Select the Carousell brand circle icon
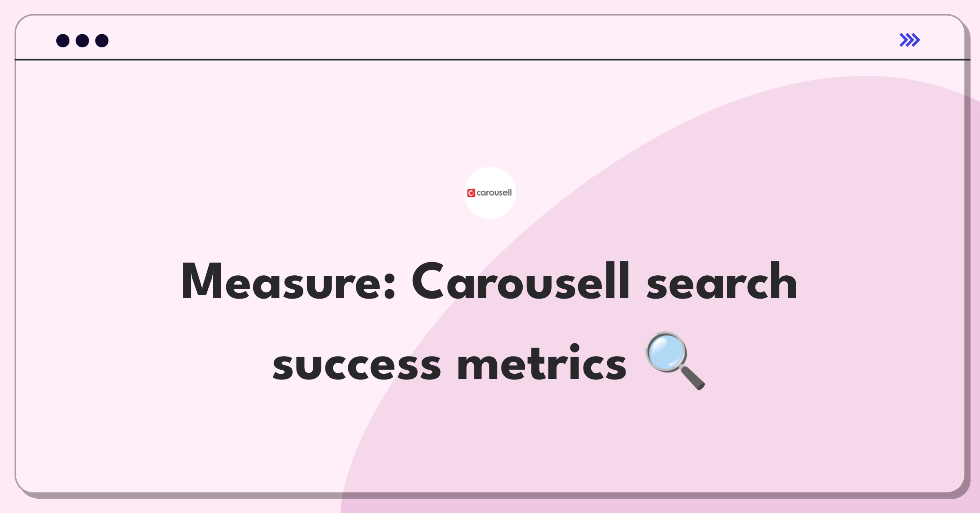This screenshot has height=513, width=980. coord(490,193)
